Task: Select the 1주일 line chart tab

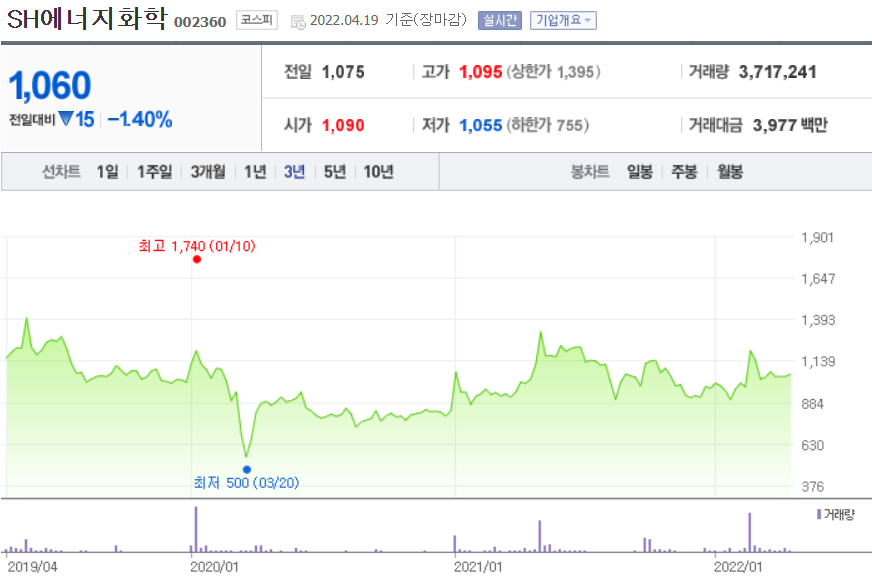Action: (x=155, y=172)
